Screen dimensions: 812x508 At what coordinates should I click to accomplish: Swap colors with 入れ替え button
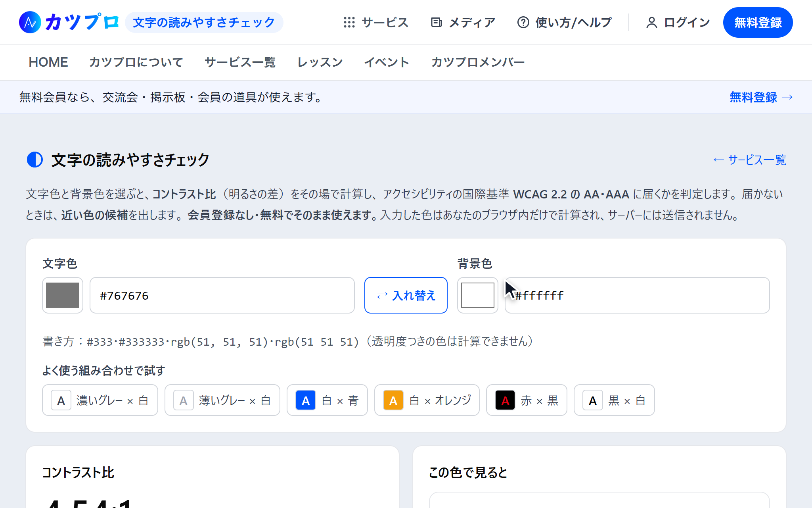click(406, 295)
